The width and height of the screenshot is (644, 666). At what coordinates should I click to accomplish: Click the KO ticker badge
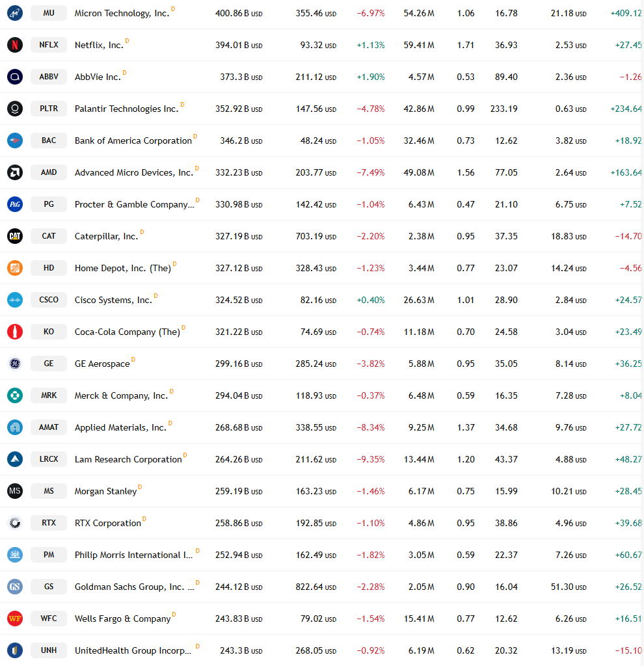tap(49, 332)
